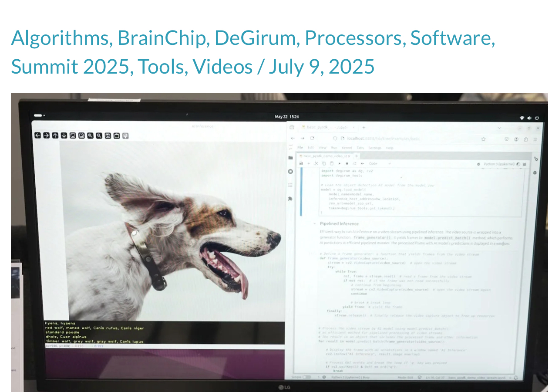This screenshot has width=559, height=392.
Task: Stop the kernel with the interrupt button
Action: click(x=347, y=164)
